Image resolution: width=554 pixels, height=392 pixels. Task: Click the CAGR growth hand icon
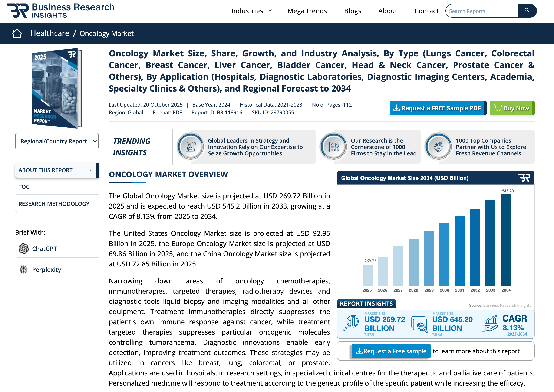point(489,324)
